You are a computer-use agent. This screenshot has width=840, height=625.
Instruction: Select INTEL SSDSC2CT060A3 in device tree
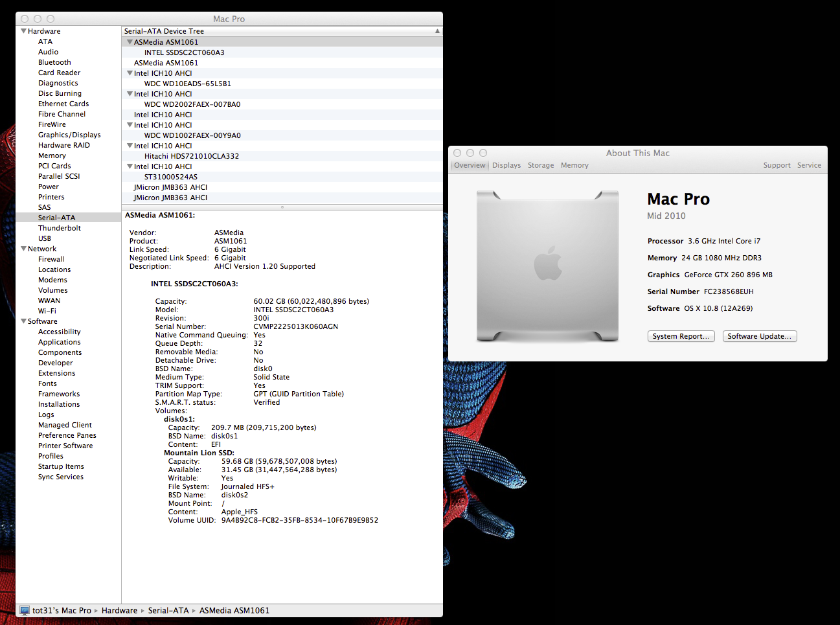click(x=282, y=52)
